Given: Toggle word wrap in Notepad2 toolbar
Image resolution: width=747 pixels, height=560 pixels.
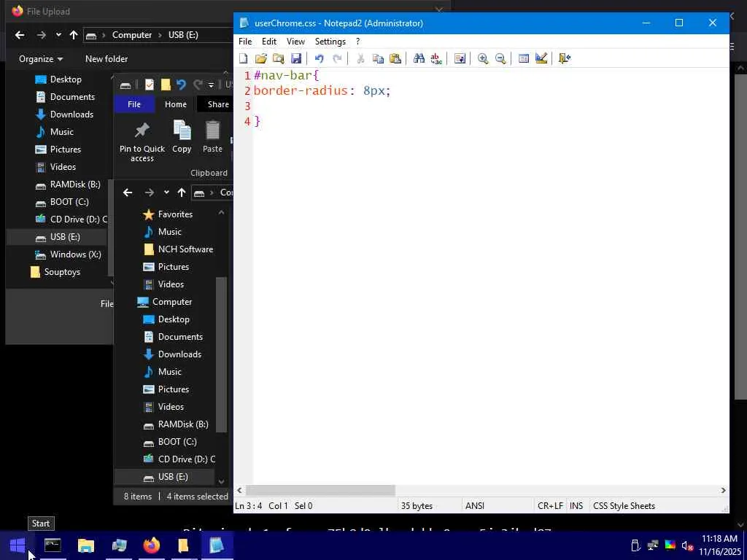Looking at the screenshot, I should click(x=460, y=58).
